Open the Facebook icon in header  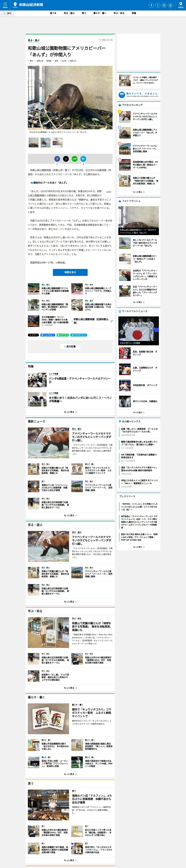151,5
